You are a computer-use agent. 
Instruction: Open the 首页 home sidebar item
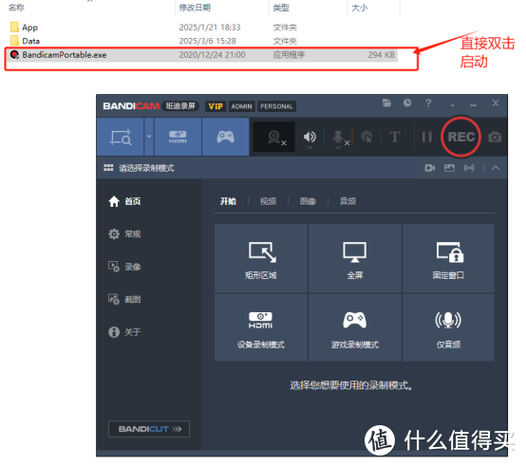124,201
